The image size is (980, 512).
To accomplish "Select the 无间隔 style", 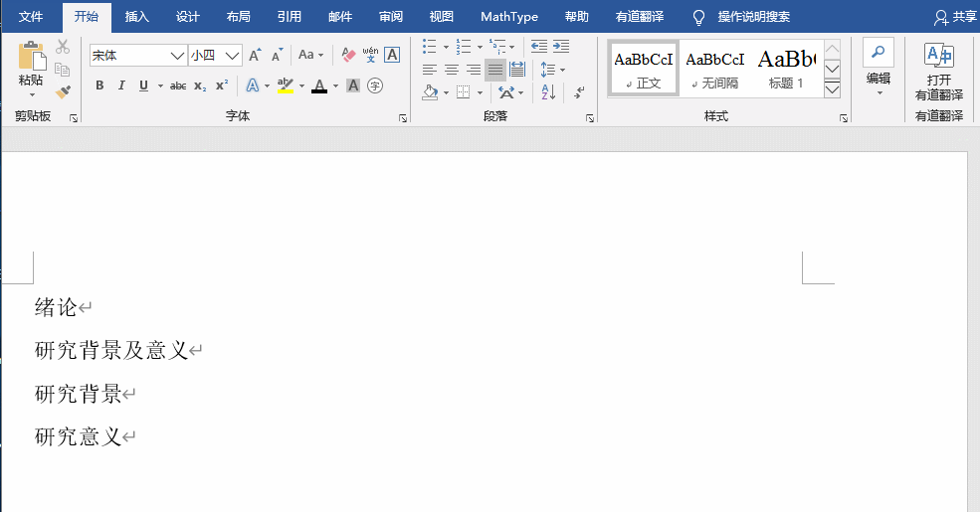I will tap(715, 70).
